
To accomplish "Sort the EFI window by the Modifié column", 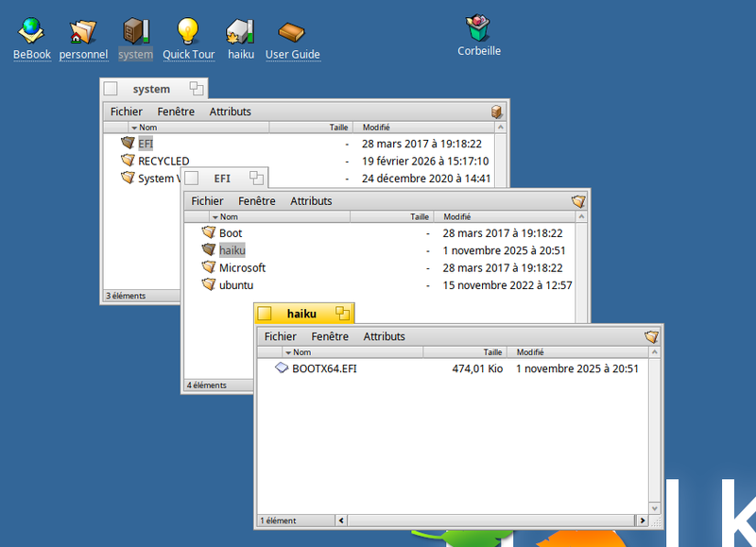I will (456, 216).
